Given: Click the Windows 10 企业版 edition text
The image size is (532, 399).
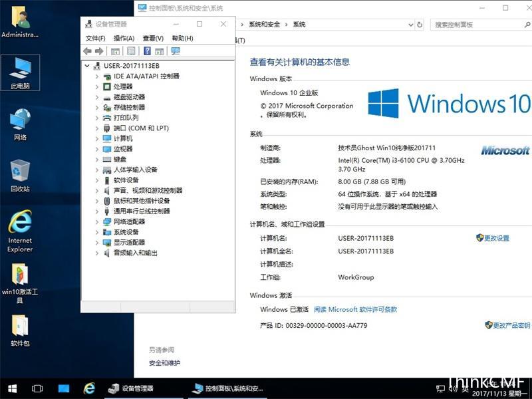Looking at the screenshot, I should point(289,92).
